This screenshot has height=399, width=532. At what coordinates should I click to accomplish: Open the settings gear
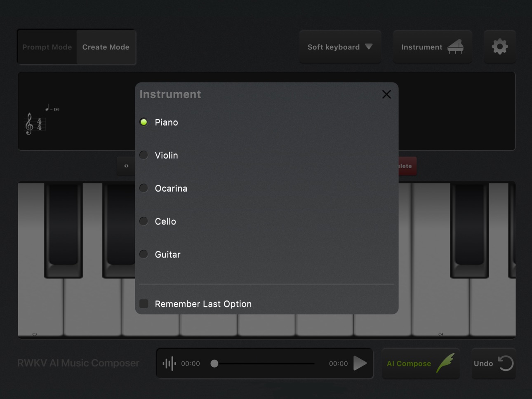coord(500,47)
